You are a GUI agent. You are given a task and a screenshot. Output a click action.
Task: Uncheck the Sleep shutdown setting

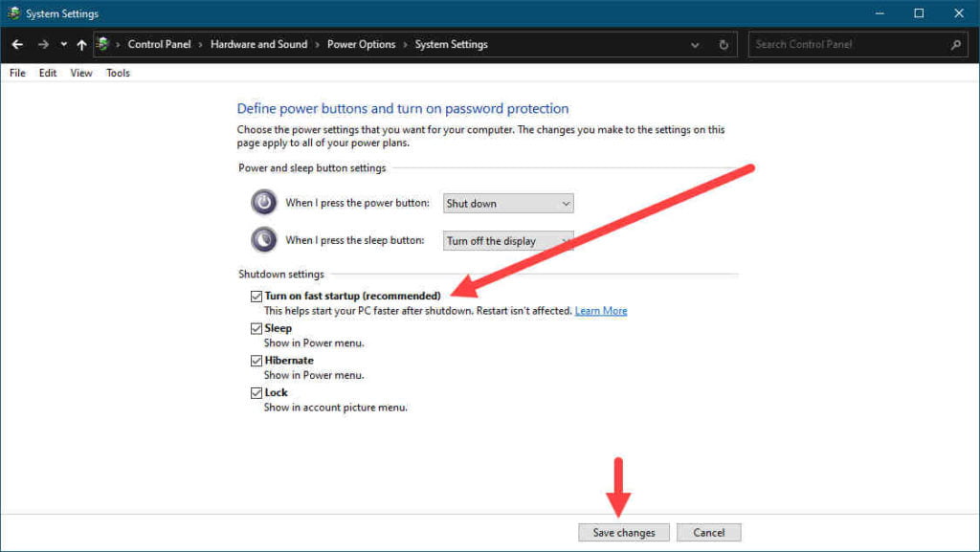[x=256, y=327]
